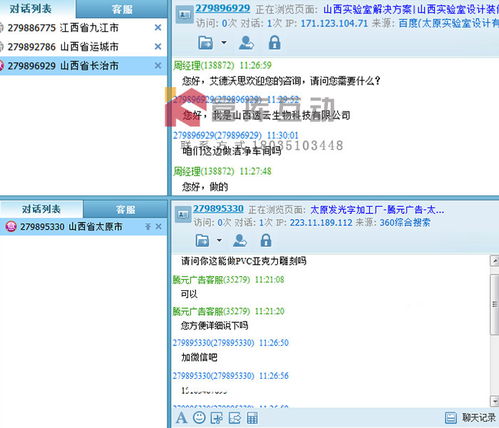Click visitor card avatar for 279895330
499x428 pixels.
183,214
